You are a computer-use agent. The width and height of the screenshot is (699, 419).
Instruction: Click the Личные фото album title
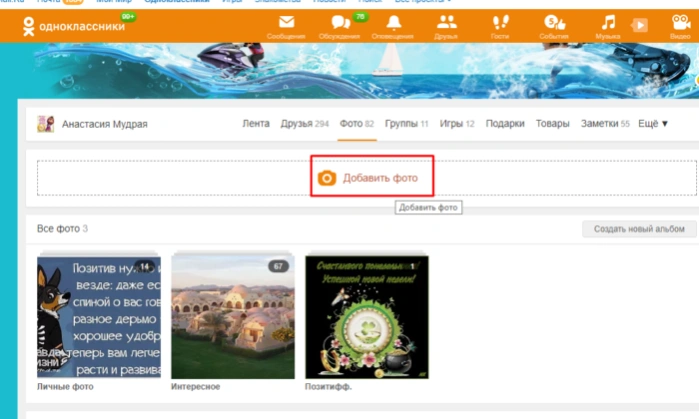[65, 386]
